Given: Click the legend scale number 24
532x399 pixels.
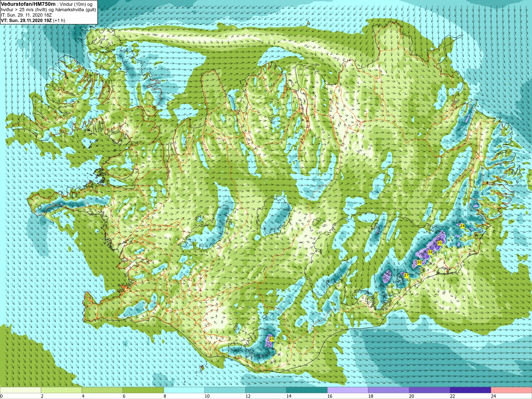Looking at the screenshot, I should click(x=494, y=396).
